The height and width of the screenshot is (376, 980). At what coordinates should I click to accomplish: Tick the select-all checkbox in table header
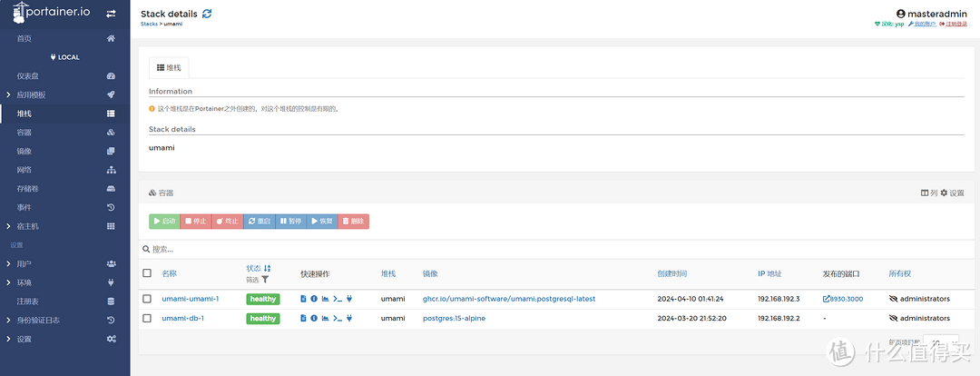[x=147, y=273]
